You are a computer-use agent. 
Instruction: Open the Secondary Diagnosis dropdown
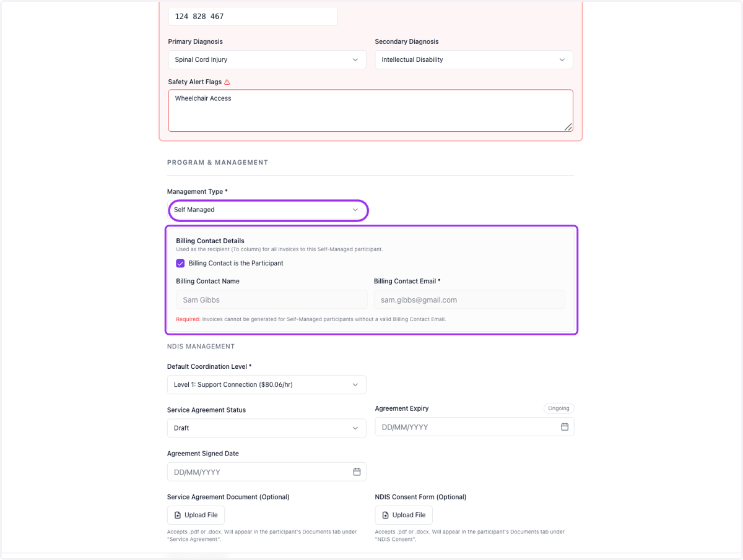point(474,59)
